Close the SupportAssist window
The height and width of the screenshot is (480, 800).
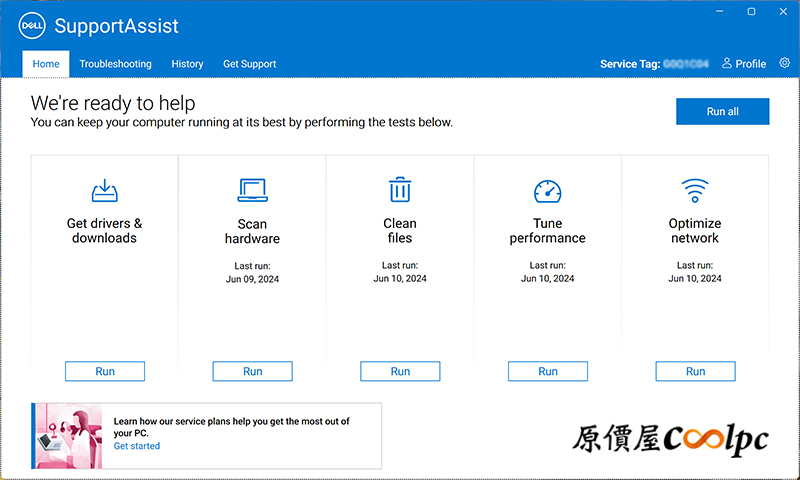tap(783, 11)
